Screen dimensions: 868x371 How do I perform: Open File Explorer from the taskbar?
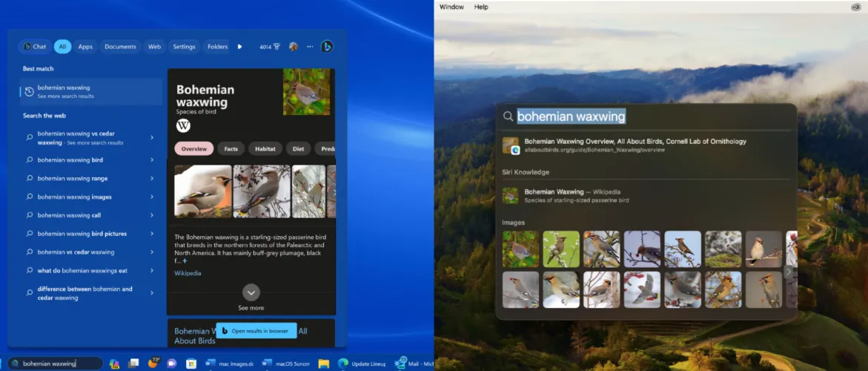(x=323, y=364)
